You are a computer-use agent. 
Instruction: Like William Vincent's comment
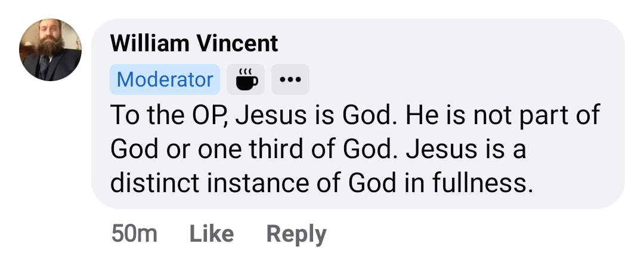(x=212, y=233)
